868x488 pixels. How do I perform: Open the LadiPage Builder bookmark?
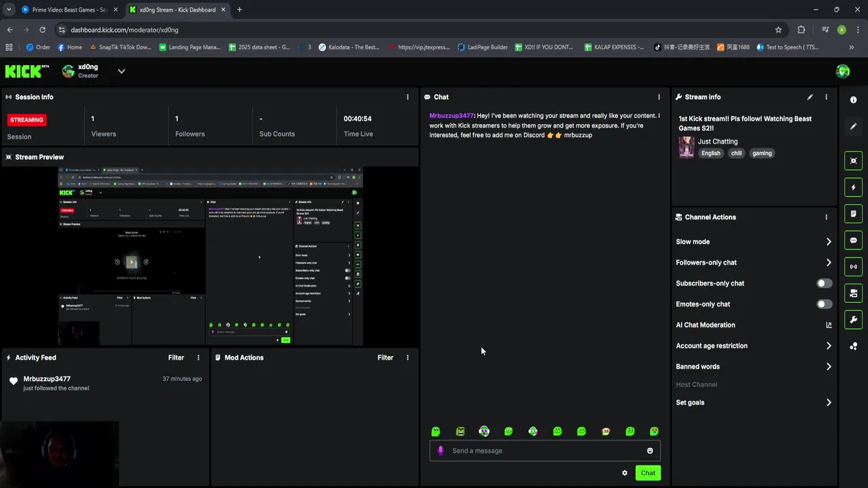[482, 47]
